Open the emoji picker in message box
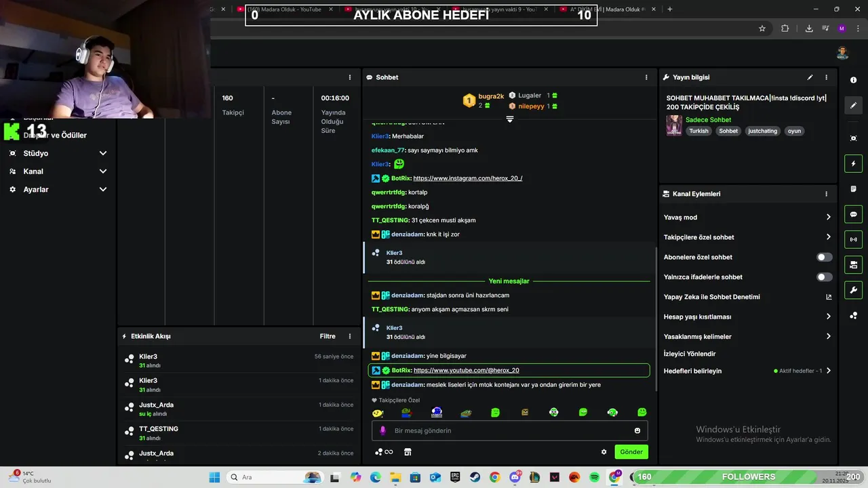868x488 pixels. coord(637,430)
